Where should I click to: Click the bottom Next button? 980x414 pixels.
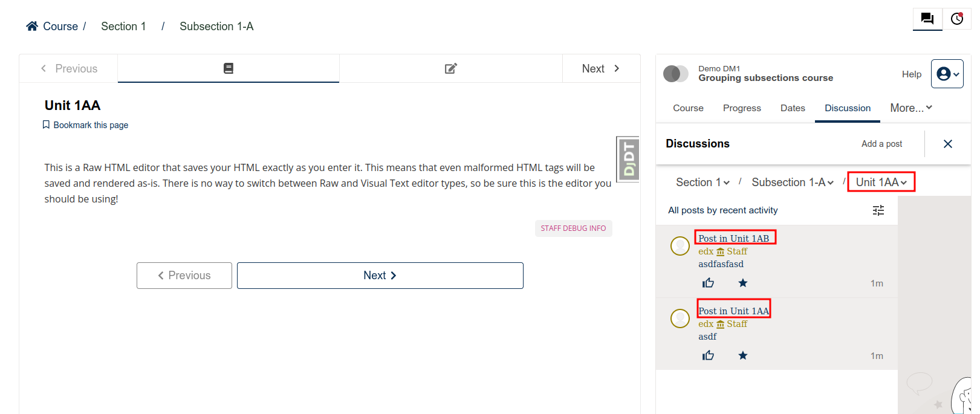(380, 276)
